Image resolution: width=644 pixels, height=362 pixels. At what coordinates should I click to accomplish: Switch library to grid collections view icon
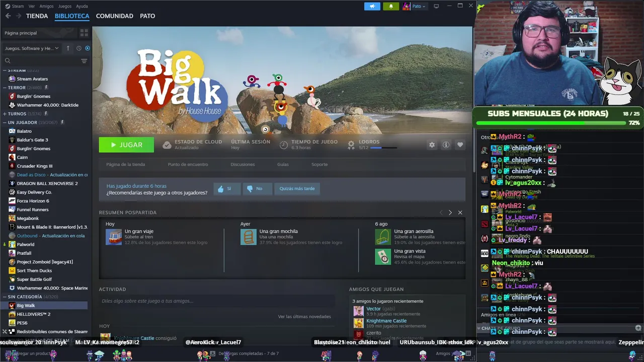[x=84, y=33]
